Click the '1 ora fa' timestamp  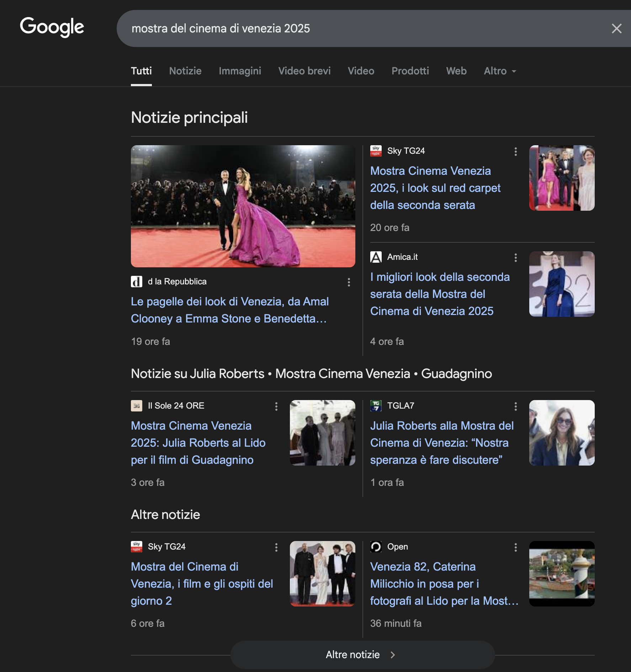(387, 483)
